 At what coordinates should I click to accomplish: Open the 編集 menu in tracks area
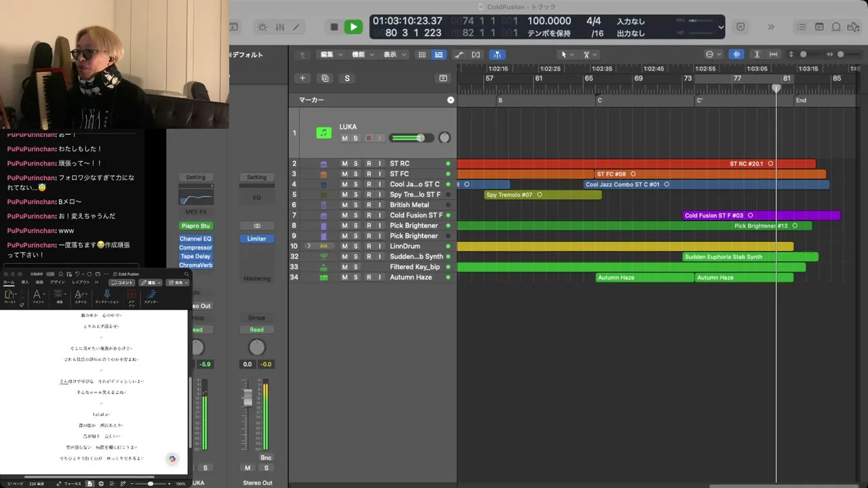coord(332,55)
